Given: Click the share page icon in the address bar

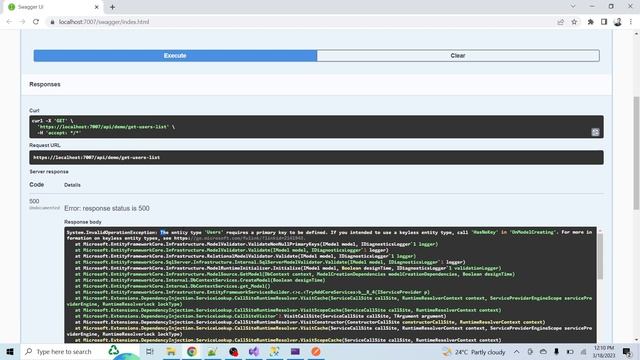Looking at the screenshot, I should pos(560,22).
